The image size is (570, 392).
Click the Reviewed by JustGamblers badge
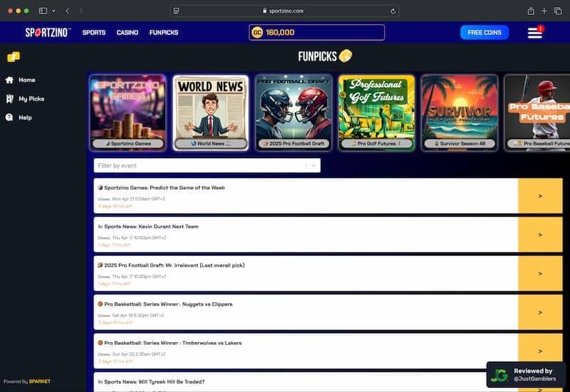[526, 375]
